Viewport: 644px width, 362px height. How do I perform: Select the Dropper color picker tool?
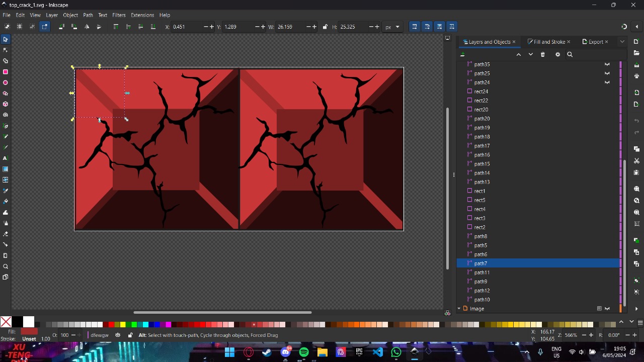[6, 191]
